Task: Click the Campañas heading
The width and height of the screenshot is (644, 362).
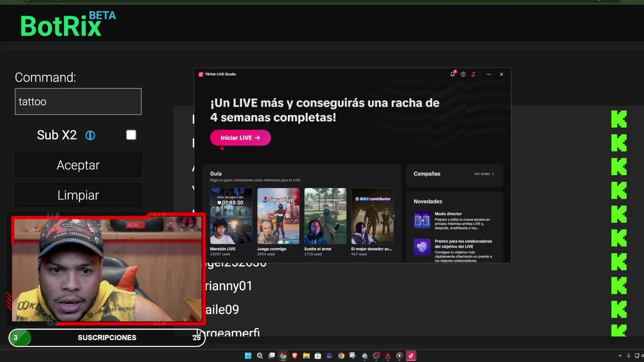Action: pos(427,173)
